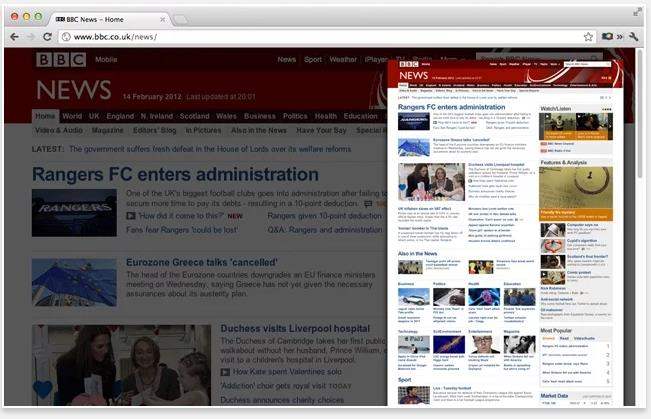The width and height of the screenshot is (651, 419).
Task: Select the Politics section tab
Action: pos(295,116)
